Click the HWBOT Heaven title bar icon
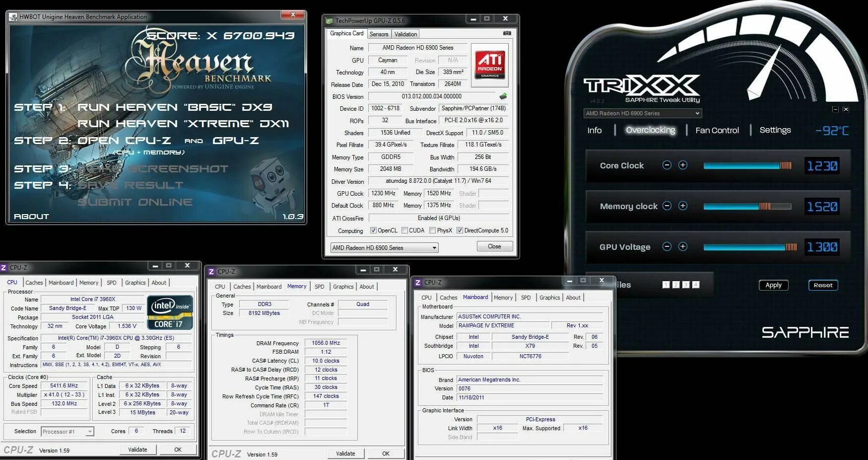This screenshot has height=460, width=868. [x=13, y=17]
